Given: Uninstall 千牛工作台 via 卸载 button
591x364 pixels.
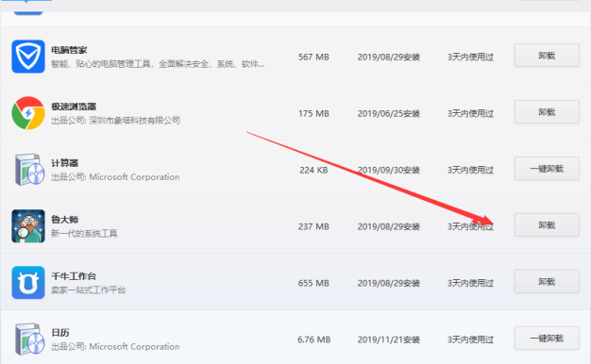Looking at the screenshot, I should tap(547, 282).
